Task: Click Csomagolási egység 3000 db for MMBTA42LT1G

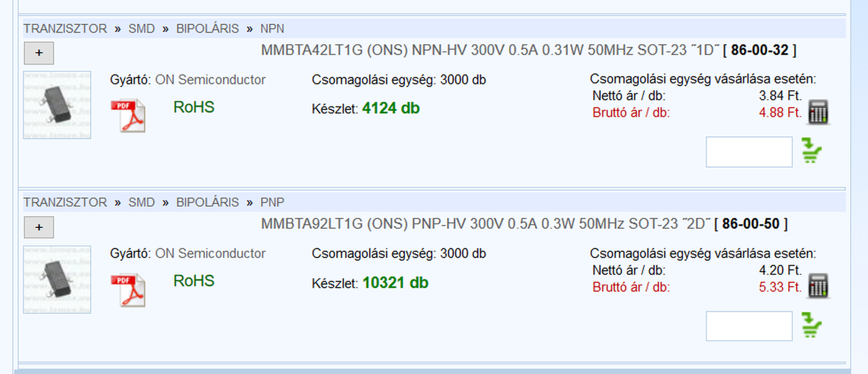Action: click(399, 80)
